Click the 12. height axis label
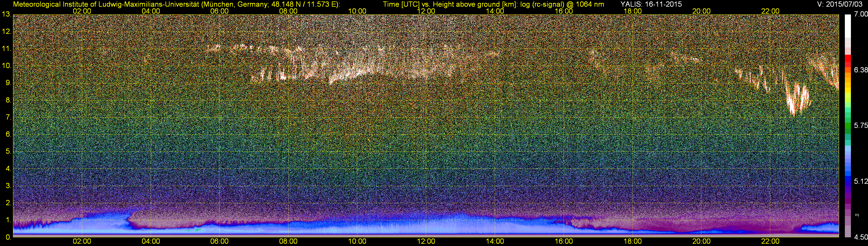The height and width of the screenshot is (246, 868). pyautogui.click(x=6, y=32)
